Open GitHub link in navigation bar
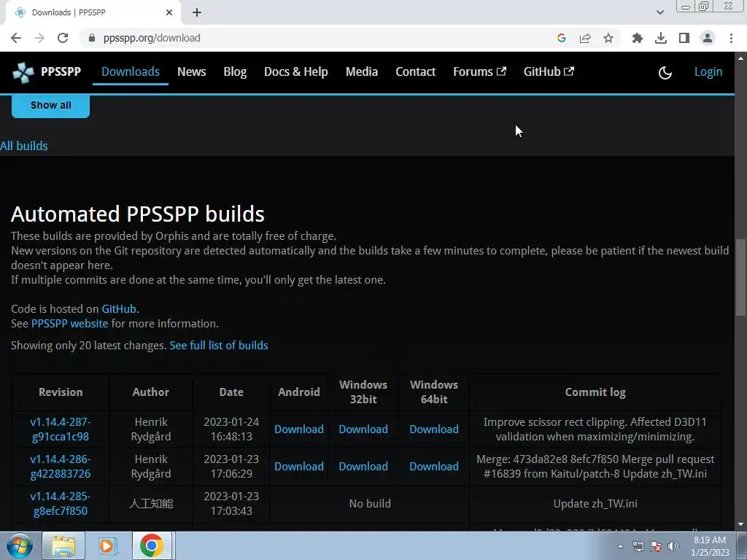 (x=549, y=72)
